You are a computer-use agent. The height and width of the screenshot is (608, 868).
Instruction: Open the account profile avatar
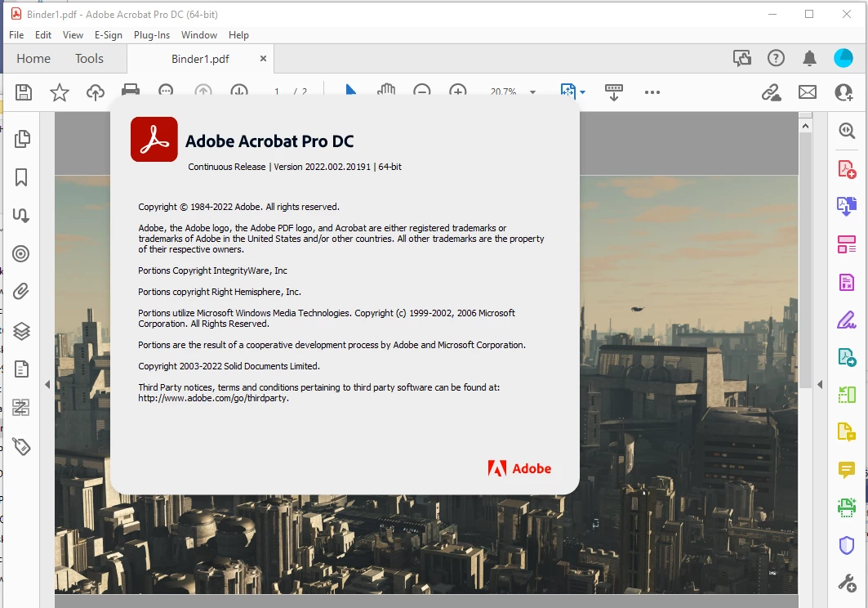click(844, 58)
